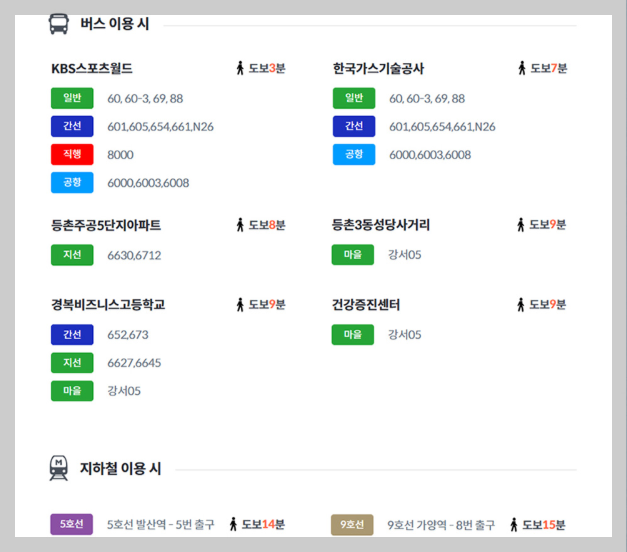Click 도보9분 beside 등촌3동성당사거리
Viewport: 627px width, 552px height.
pos(547,225)
